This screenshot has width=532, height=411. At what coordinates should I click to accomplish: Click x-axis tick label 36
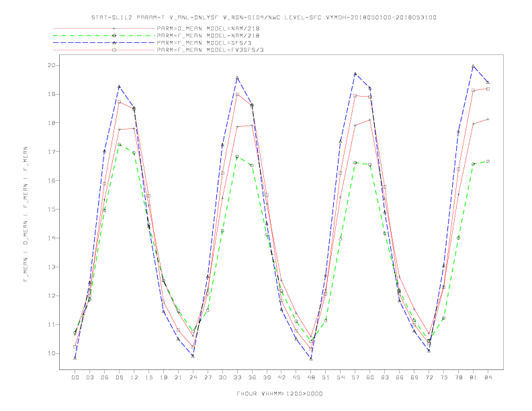(252, 377)
